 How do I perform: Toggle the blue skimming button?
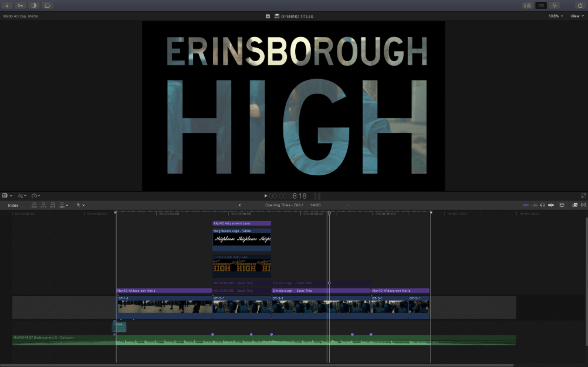[x=526, y=205]
